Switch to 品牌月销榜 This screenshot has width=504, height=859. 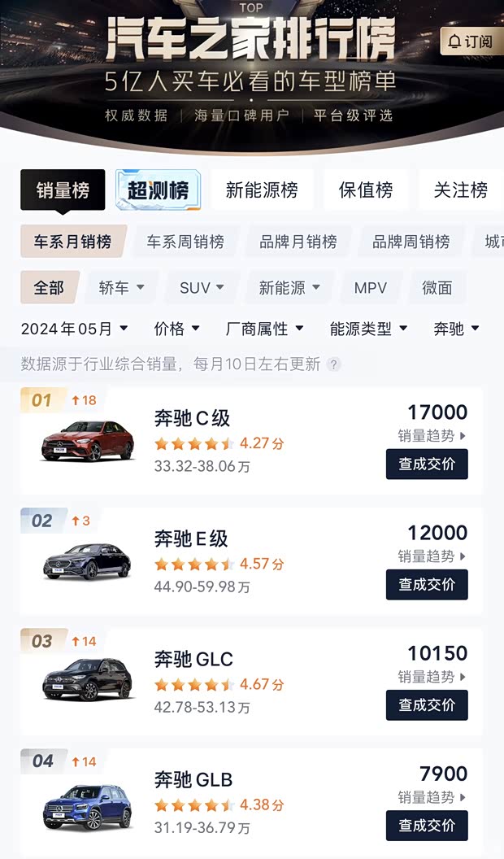298,241
